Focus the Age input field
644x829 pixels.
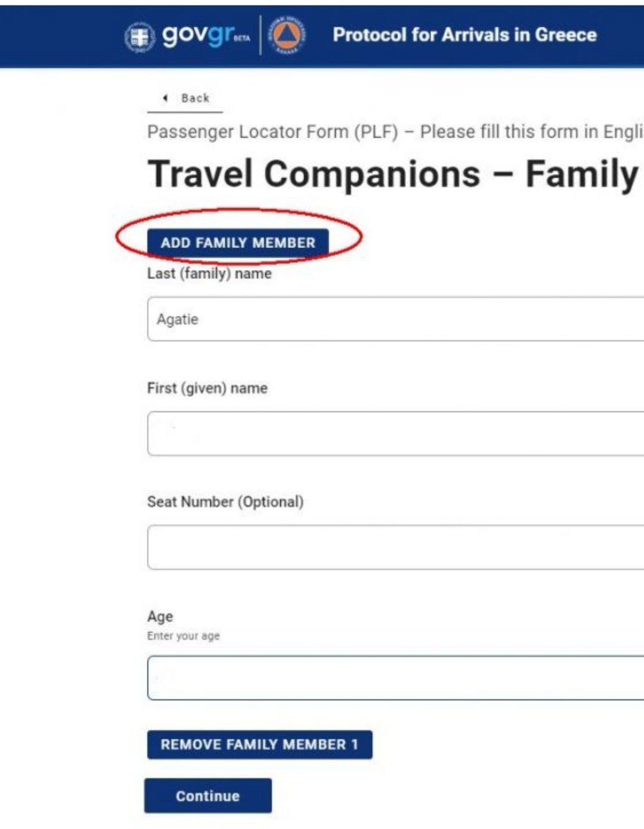click(x=396, y=678)
